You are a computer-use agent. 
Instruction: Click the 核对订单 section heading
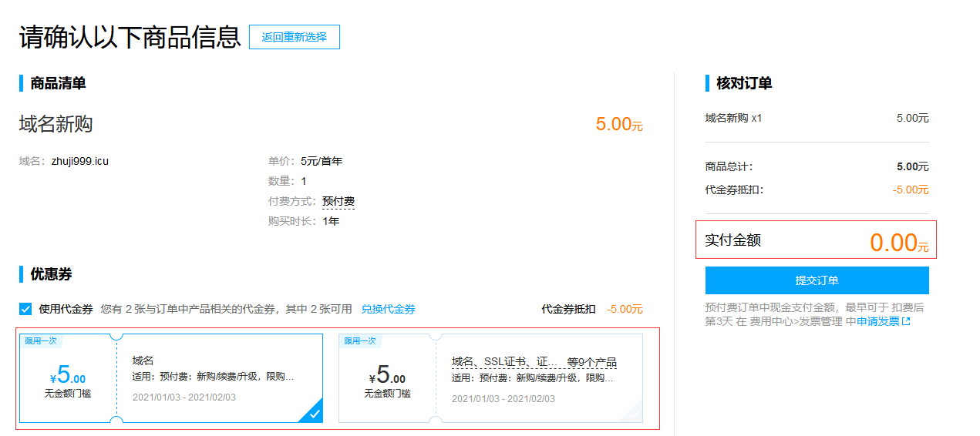coord(744,83)
